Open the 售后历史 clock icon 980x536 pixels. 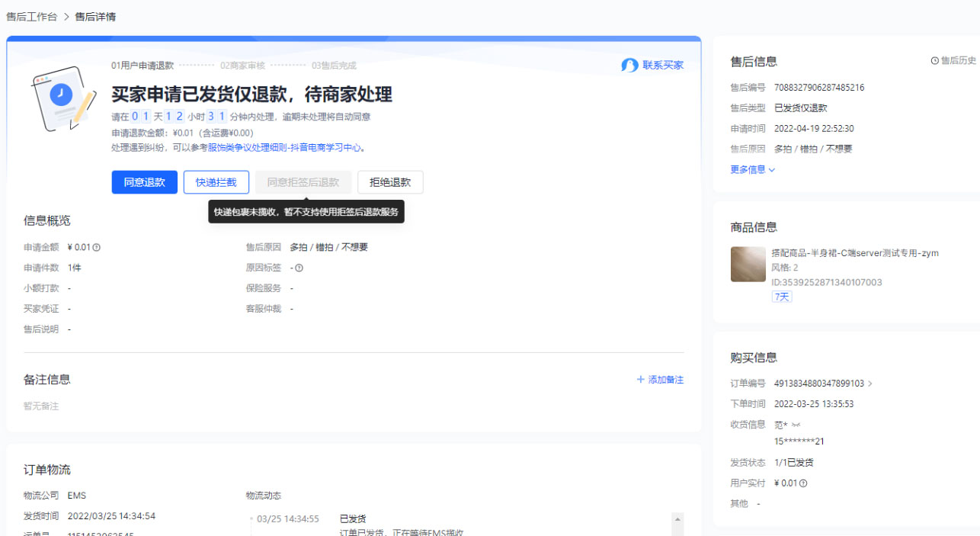[935, 60]
